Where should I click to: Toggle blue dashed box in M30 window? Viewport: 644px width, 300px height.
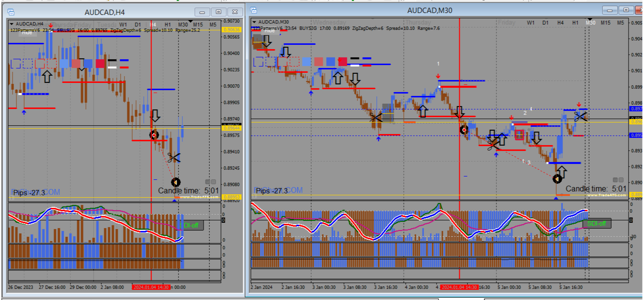(x=259, y=61)
